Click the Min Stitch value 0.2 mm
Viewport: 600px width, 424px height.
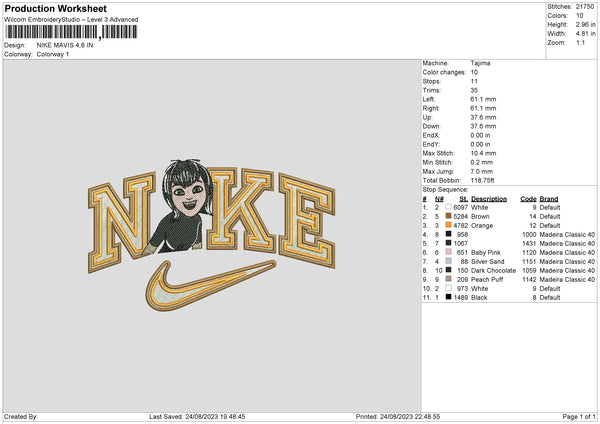(482, 162)
